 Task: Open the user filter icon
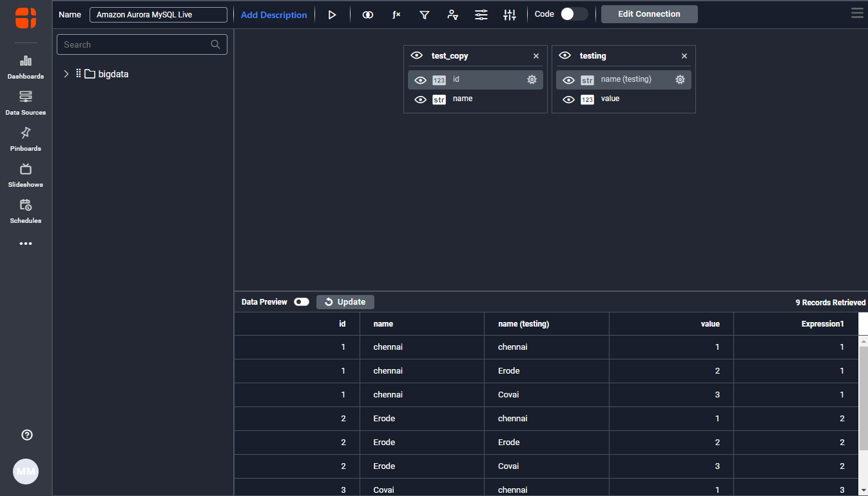pos(453,15)
